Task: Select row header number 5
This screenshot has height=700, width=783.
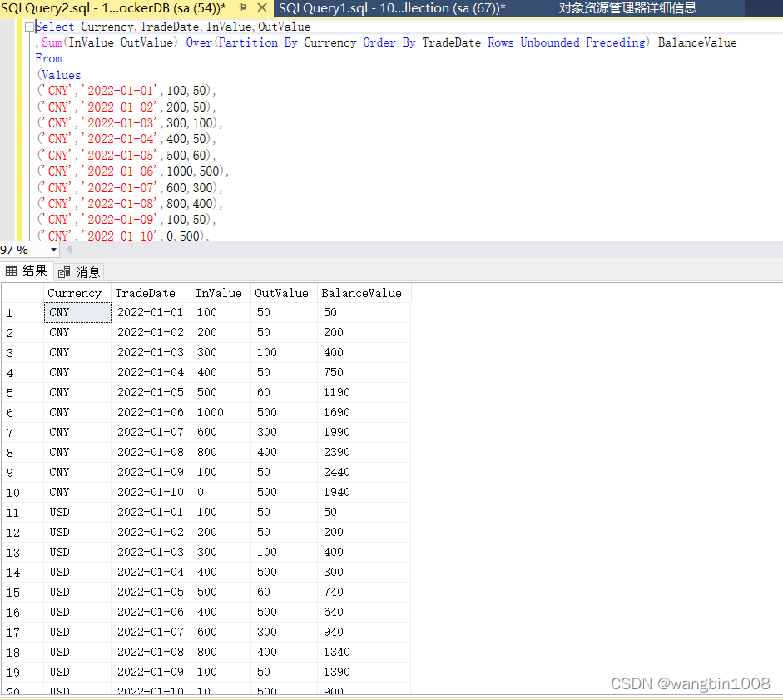Action: pos(22,393)
